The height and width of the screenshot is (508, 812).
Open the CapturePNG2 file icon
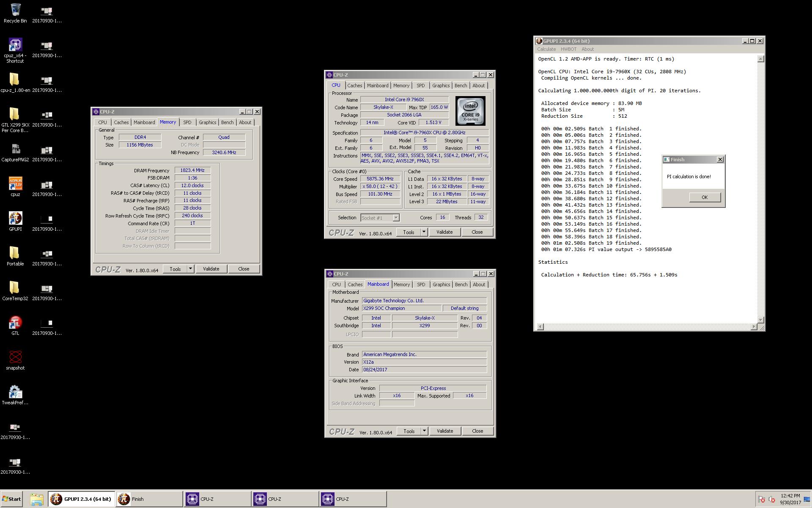(x=15, y=152)
